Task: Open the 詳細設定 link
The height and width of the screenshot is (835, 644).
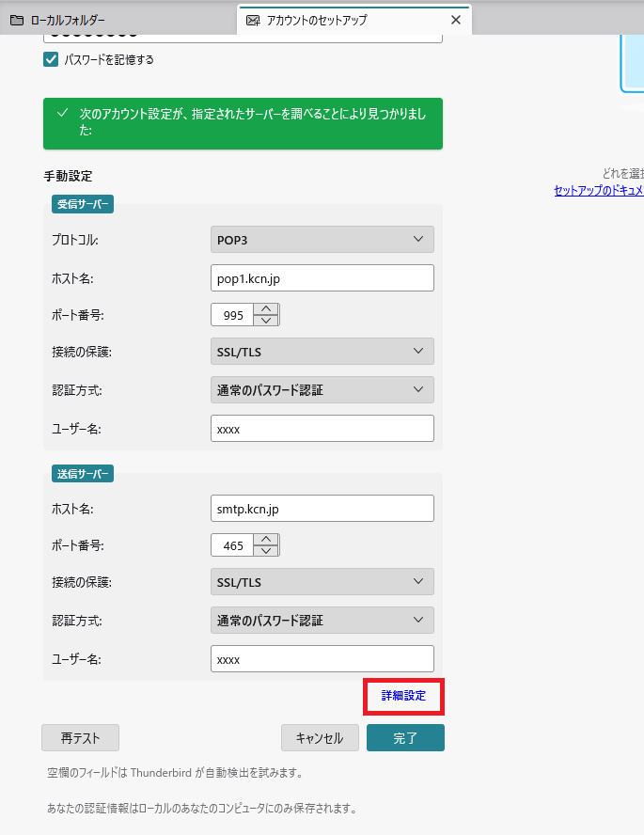Action: coord(403,696)
